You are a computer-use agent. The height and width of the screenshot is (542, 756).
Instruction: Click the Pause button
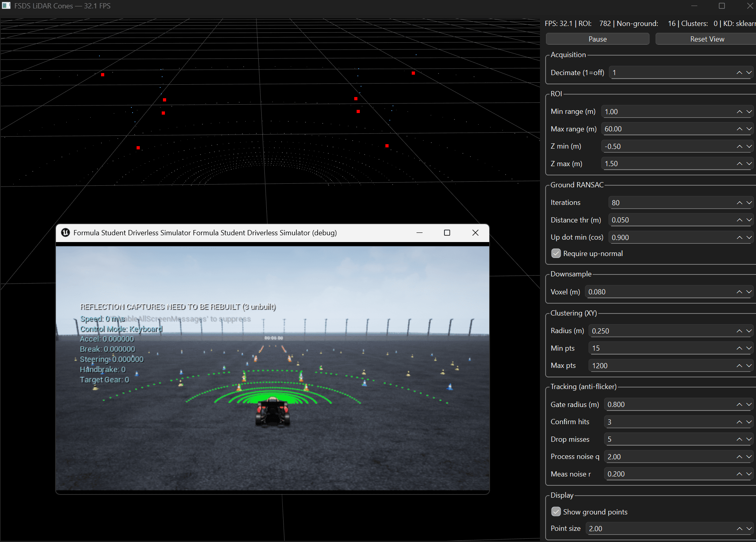click(x=597, y=39)
